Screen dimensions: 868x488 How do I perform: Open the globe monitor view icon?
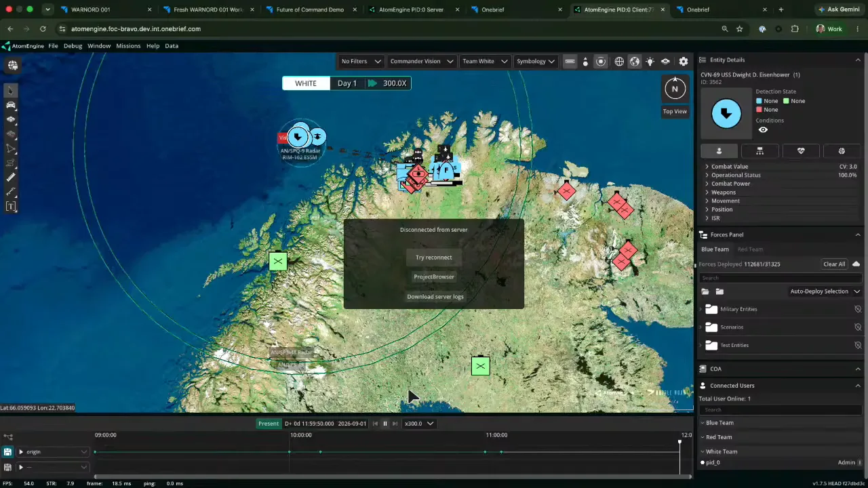13,65
